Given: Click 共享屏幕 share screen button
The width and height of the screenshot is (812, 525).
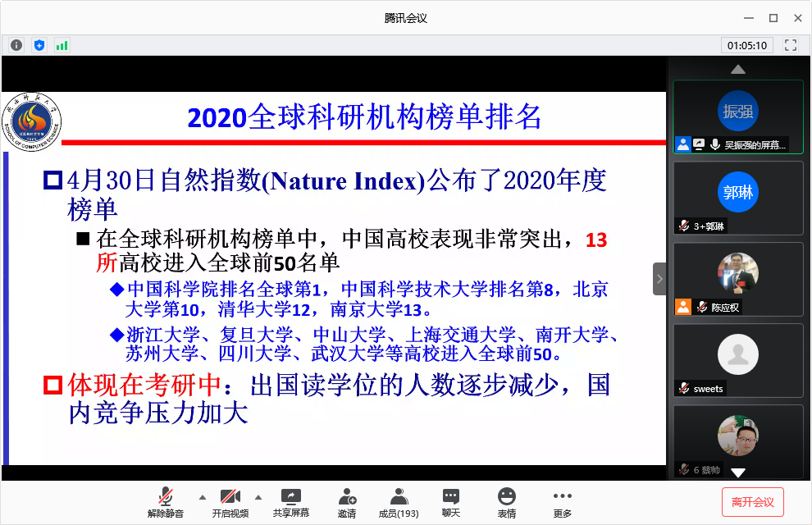Looking at the screenshot, I should click(290, 502).
